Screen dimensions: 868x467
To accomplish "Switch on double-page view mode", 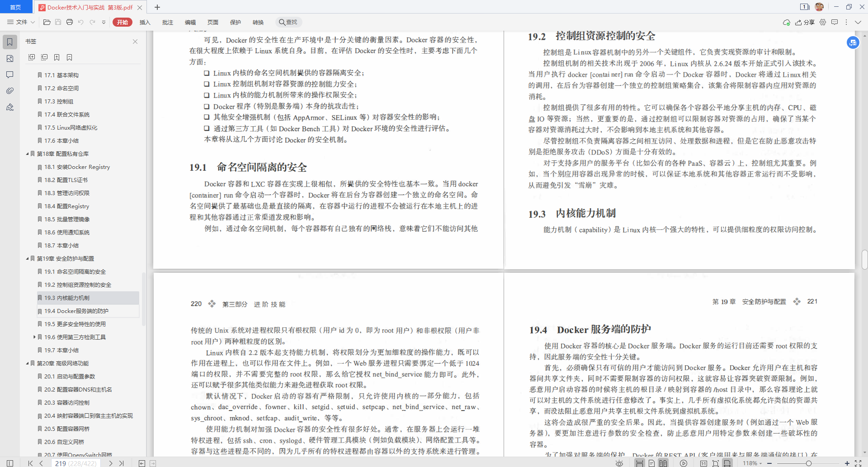I will point(664,462).
